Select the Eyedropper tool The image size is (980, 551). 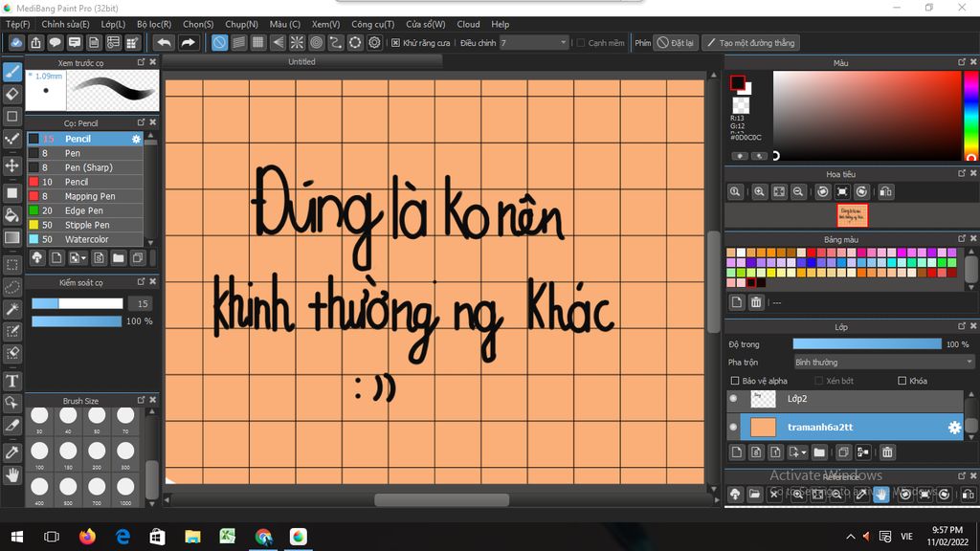11,452
